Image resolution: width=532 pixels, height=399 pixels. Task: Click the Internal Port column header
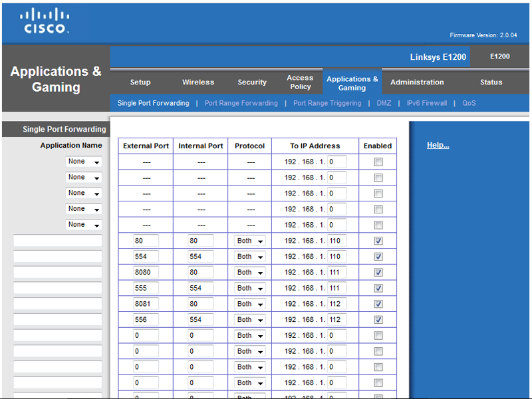pos(201,146)
